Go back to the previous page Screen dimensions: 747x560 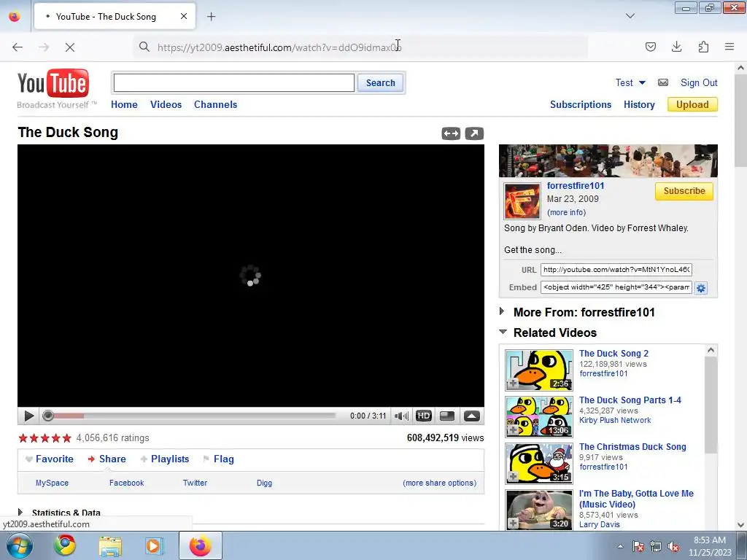point(18,47)
